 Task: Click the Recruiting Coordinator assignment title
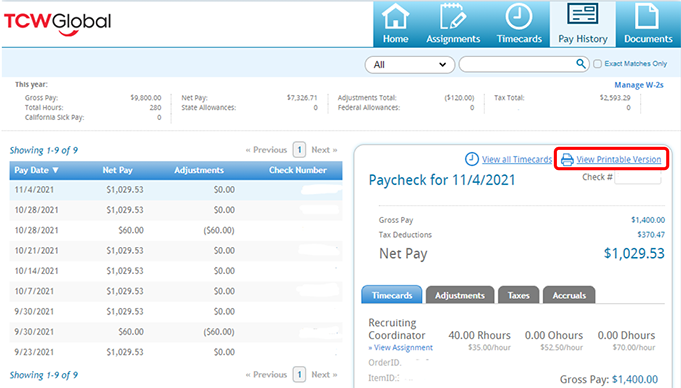click(x=397, y=329)
